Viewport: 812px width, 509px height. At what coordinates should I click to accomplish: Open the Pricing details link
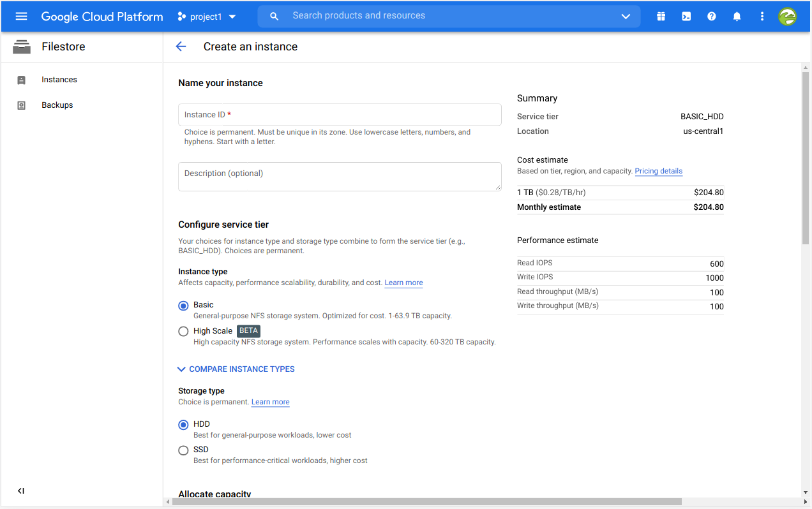coord(658,172)
